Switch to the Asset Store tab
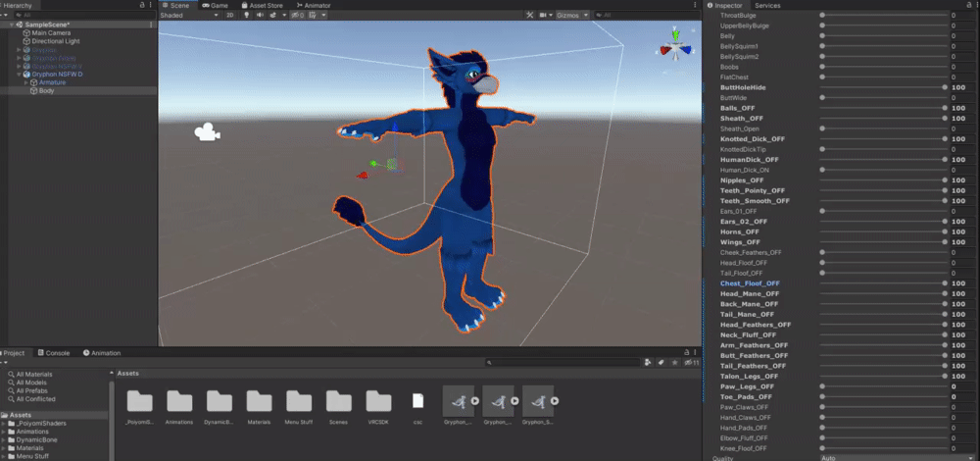 coord(262,5)
